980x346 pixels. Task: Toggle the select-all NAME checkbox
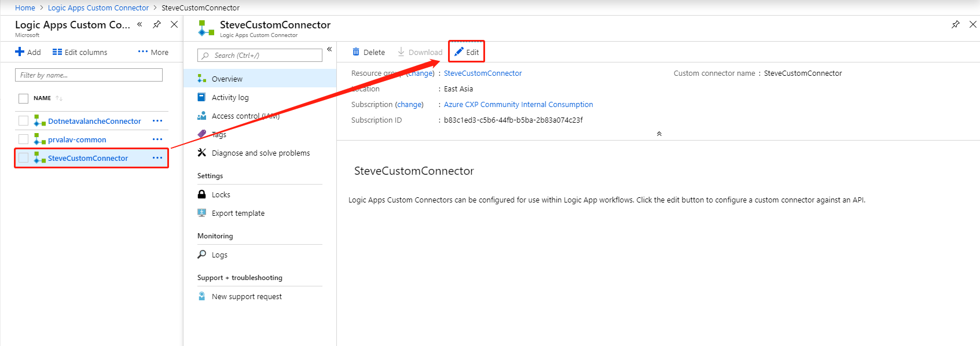pyautogui.click(x=24, y=98)
